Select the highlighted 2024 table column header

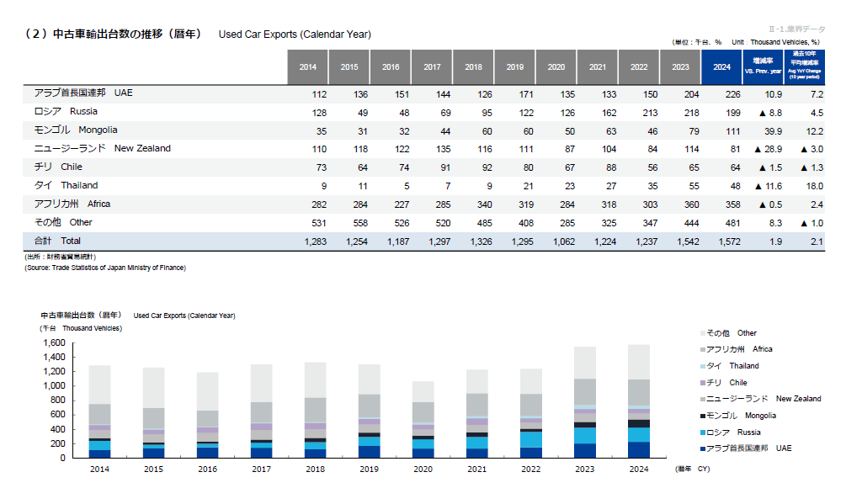tap(721, 67)
